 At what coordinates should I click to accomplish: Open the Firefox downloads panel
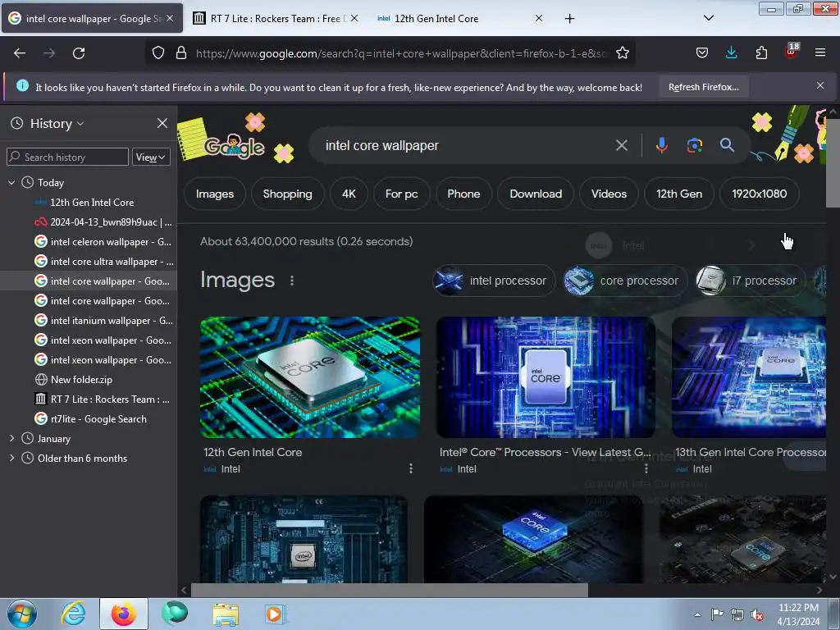(x=731, y=53)
